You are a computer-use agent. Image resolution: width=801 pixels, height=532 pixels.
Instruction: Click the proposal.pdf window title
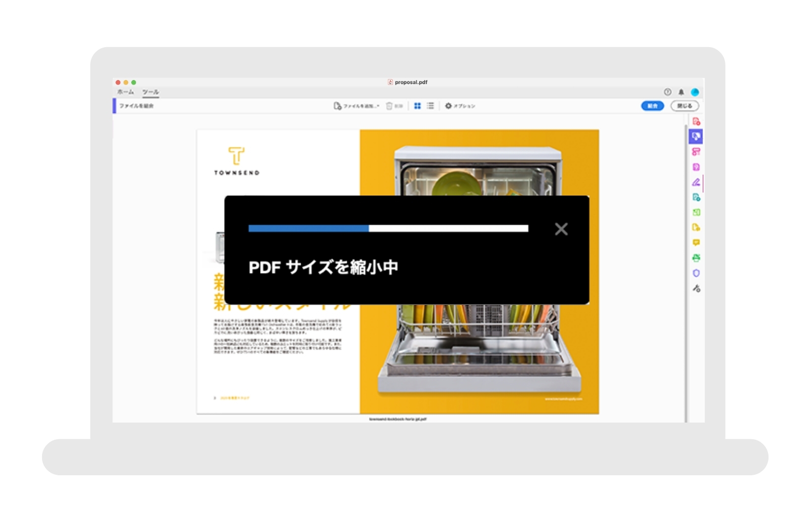pyautogui.click(x=408, y=82)
